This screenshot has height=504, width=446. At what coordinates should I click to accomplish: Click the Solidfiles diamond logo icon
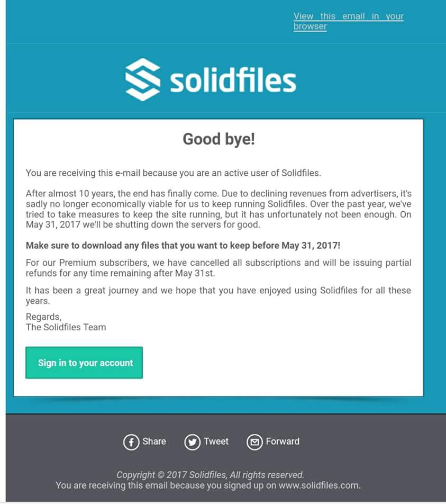click(x=143, y=79)
